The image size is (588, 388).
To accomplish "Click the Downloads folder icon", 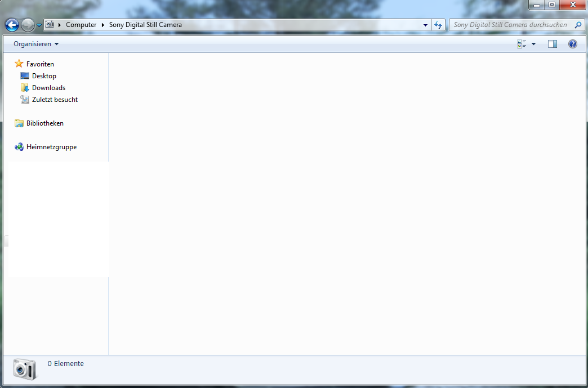I will click(x=25, y=88).
